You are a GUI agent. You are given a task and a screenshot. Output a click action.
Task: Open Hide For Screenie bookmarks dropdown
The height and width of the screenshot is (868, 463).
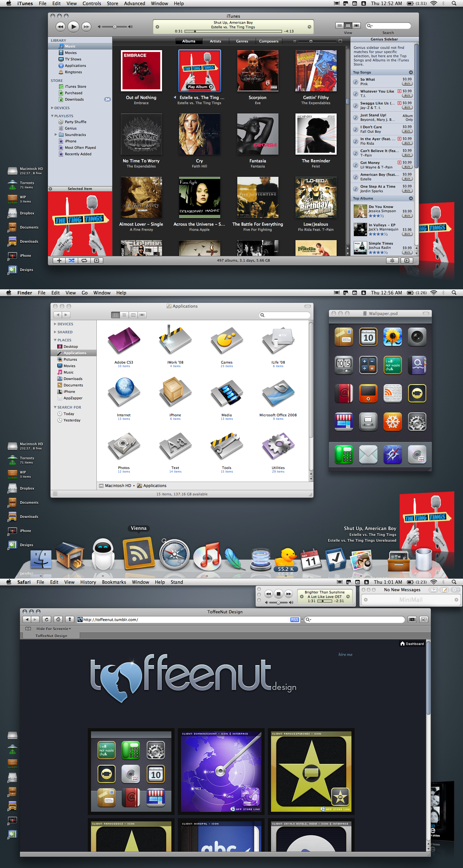tap(54, 629)
